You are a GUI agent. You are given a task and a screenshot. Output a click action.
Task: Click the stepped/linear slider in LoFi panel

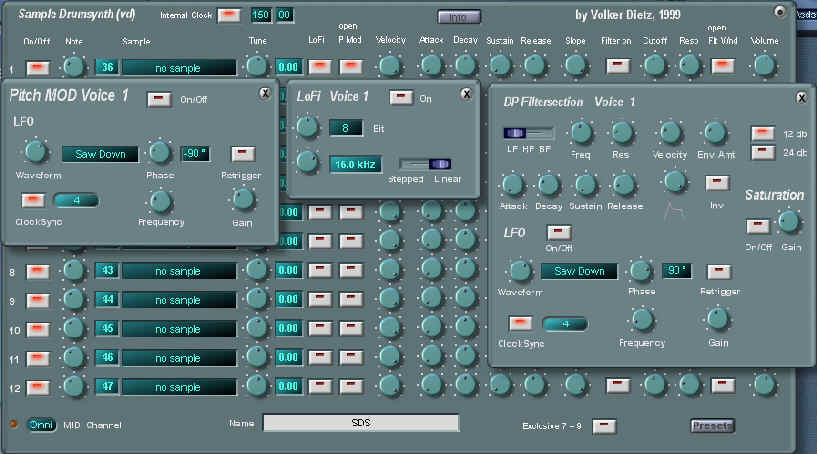(x=425, y=164)
